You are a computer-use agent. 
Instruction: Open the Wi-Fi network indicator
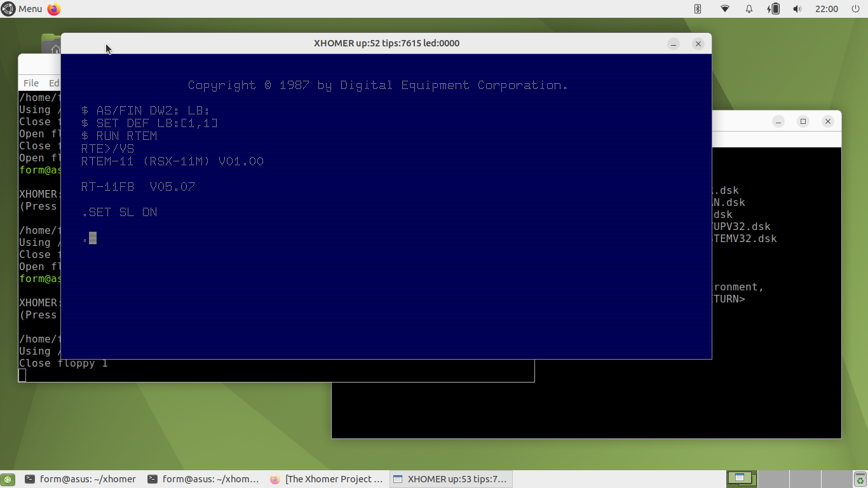coord(725,9)
